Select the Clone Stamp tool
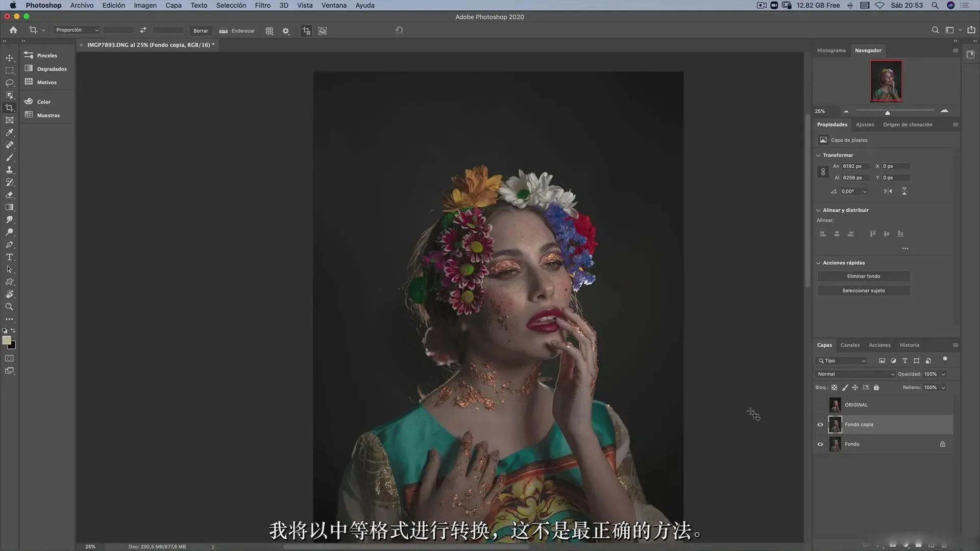Screen dimensions: 980x551 (9, 170)
